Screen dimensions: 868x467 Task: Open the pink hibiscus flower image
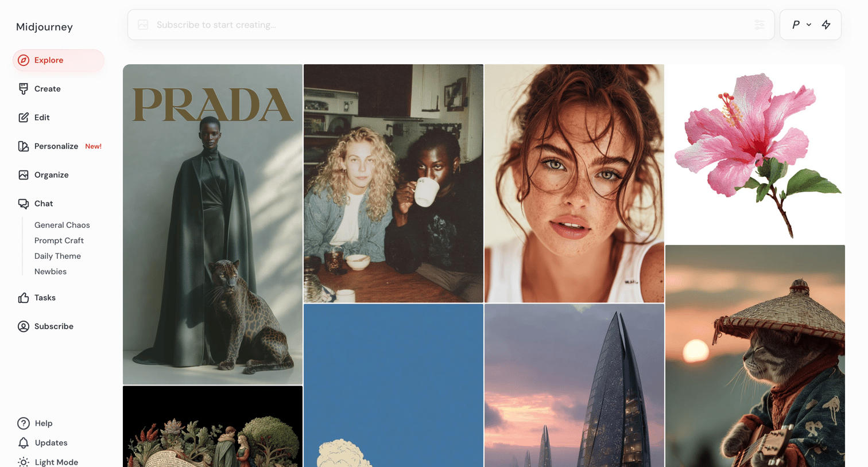(755, 154)
